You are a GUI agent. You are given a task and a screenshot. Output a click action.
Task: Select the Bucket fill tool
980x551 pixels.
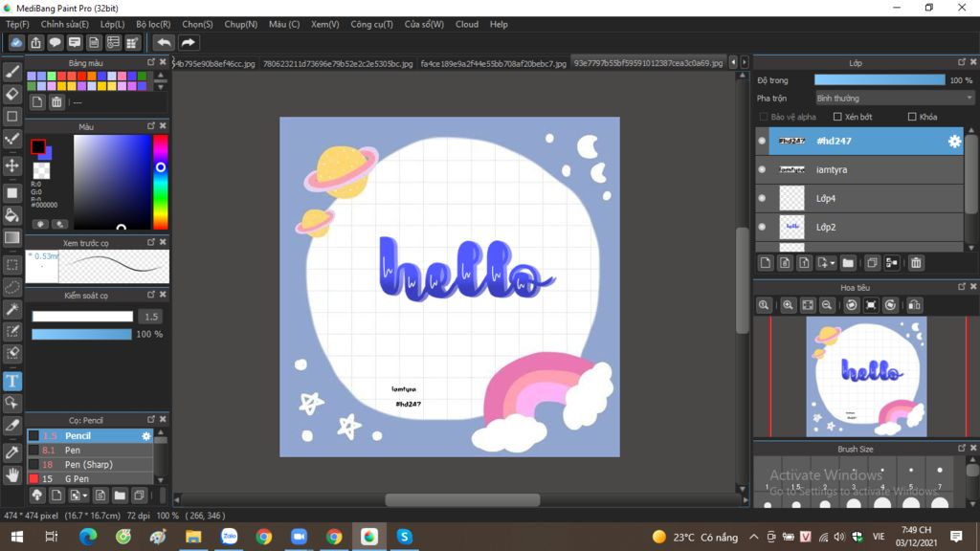(x=11, y=215)
